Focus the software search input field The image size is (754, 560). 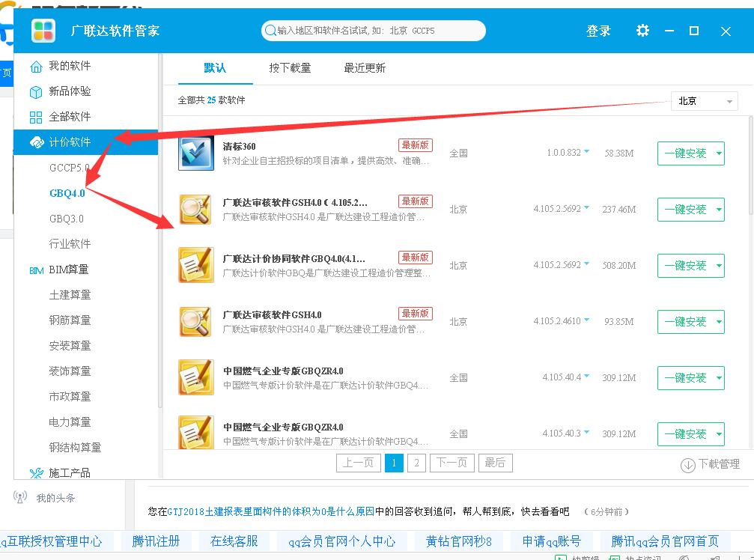pos(373,31)
